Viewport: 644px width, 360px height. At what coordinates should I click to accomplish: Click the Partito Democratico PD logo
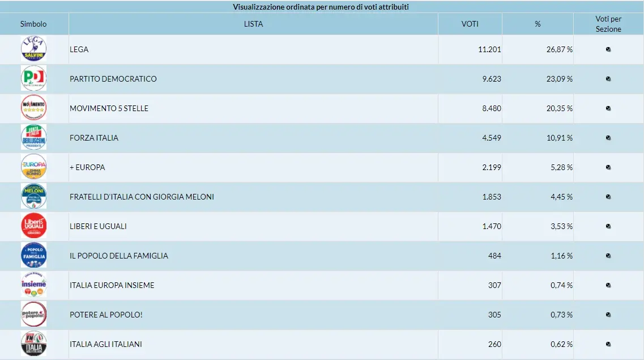[33, 78]
